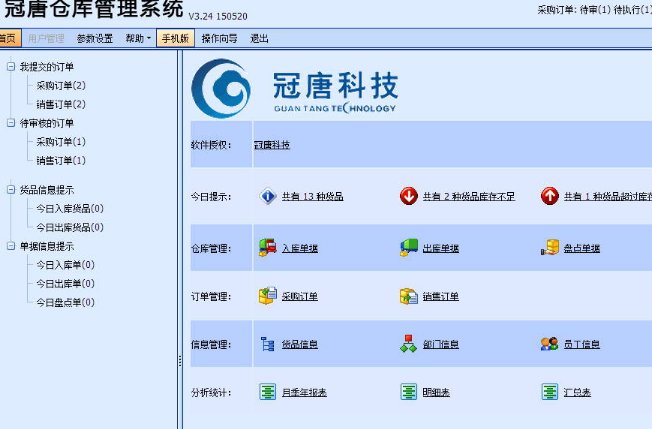Collapse the 货品信息提示 tree node
This screenshot has width=652, height=429.
click(11, 190)
